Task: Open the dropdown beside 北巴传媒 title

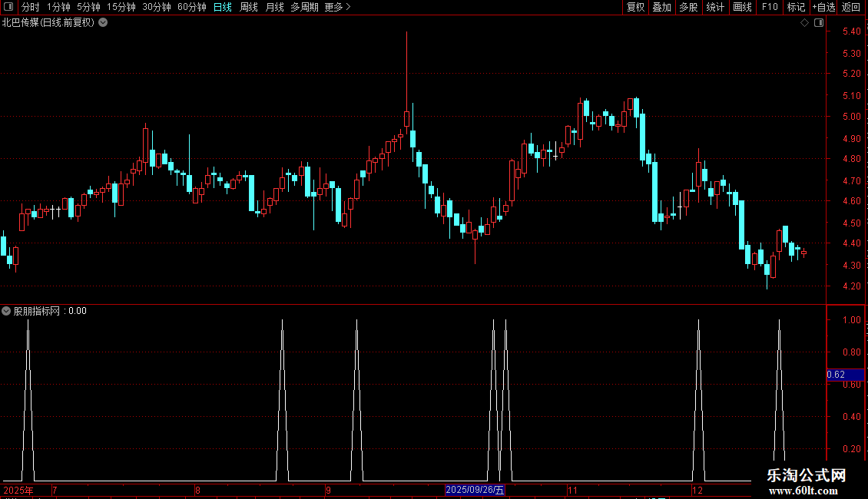Action: click(103, 23)
